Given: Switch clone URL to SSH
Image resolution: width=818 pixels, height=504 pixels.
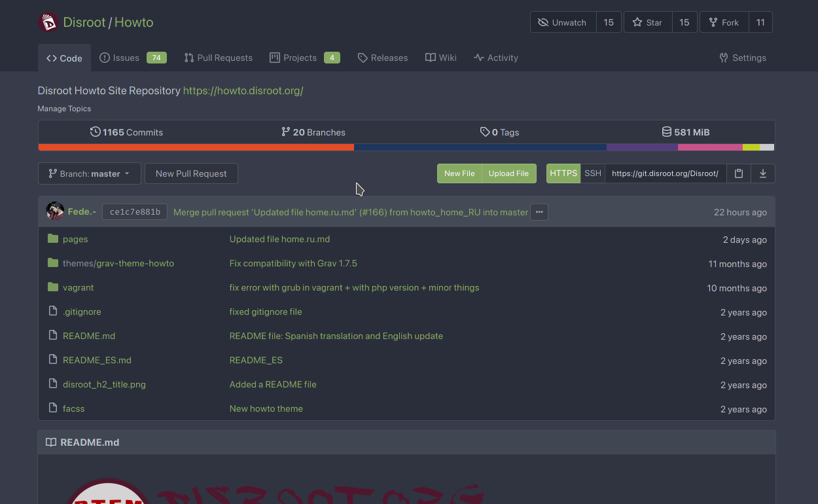Looking at the screenshot, I should [592, 173].
